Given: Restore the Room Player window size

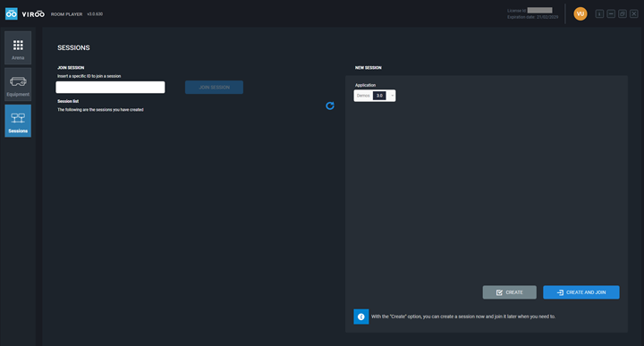Looking at the screenshot, I should pyautogui.click(x=623, y=14).
